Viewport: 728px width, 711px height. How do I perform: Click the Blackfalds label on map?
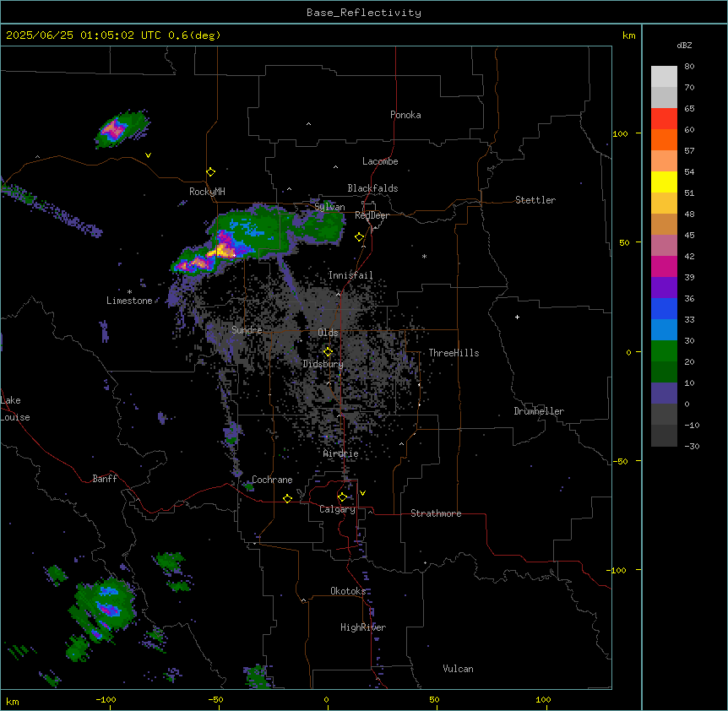(372, 188)
